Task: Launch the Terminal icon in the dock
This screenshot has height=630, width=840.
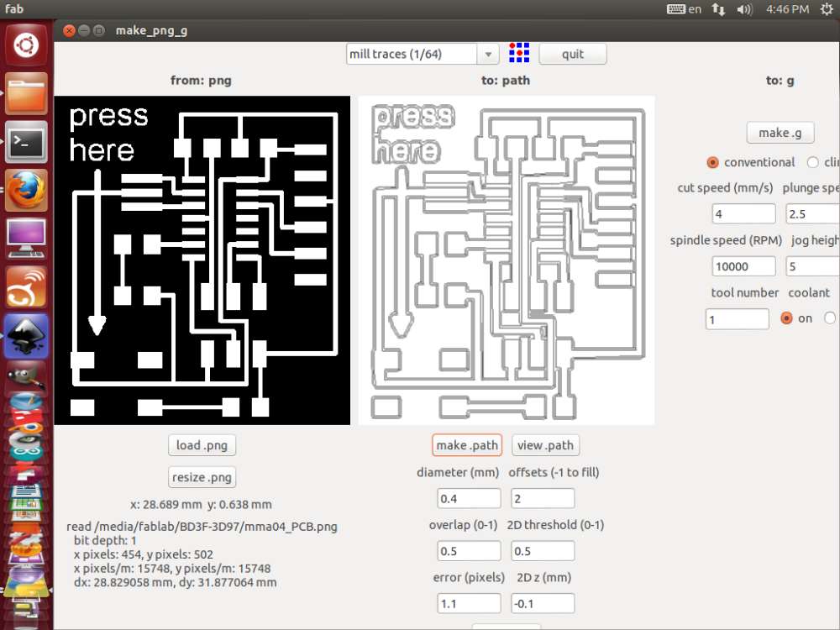Action: click(x=26, y=142)
